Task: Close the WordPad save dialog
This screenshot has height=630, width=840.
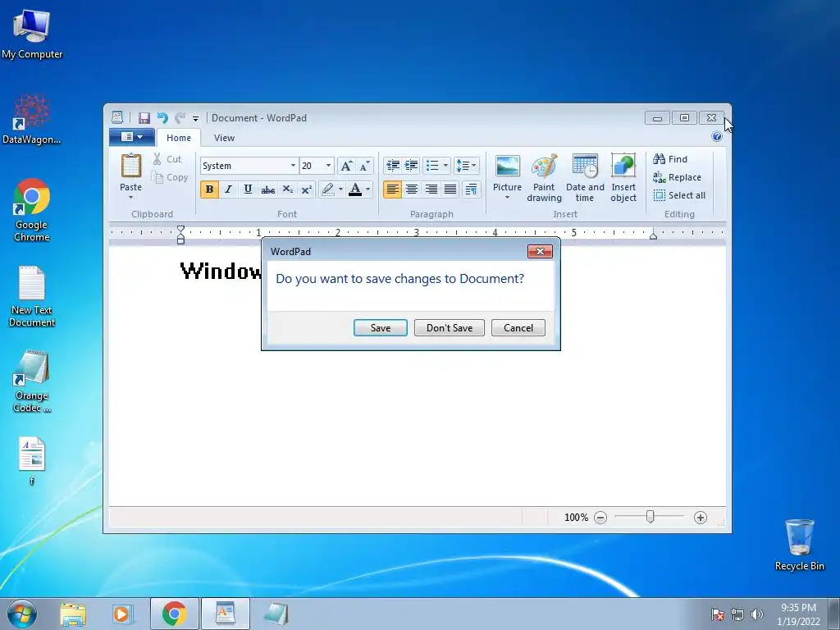Action: click(x=540, y=251)
